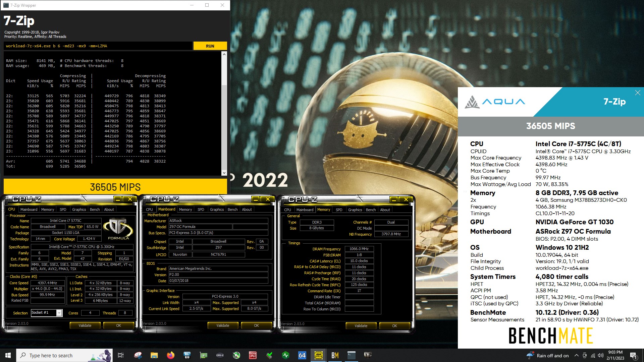644x362 pixels.
Task: Click the Meet Now tray icon
Action: 585,355
